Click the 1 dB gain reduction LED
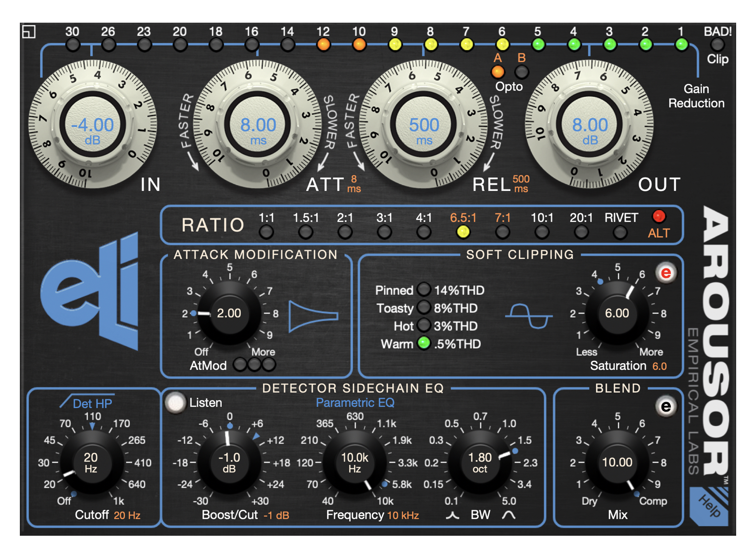Image resolution: width=756 pixels, height=557 pixels. (681, 44)
